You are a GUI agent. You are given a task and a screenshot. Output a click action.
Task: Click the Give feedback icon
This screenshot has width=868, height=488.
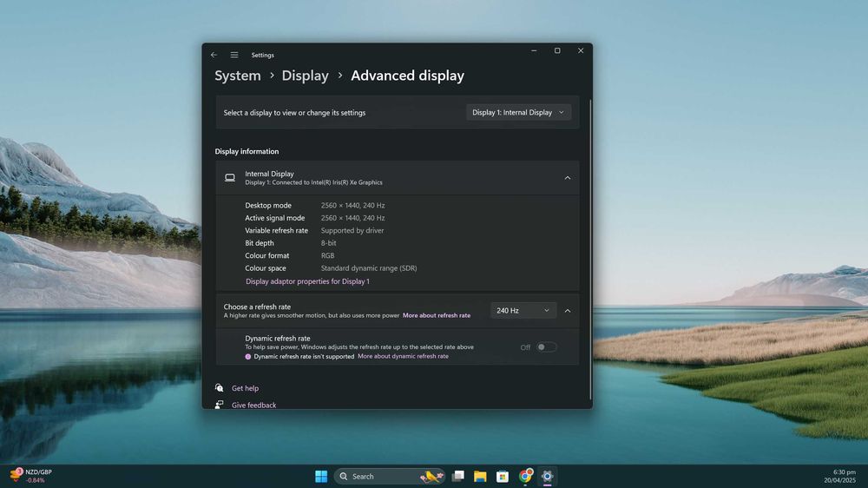click(220, 405)
